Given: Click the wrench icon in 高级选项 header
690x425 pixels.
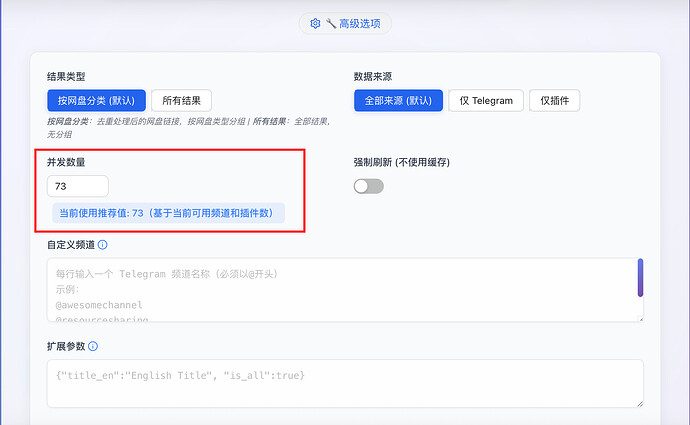Looking at the screenshot, I should click(x=330, y=23).
